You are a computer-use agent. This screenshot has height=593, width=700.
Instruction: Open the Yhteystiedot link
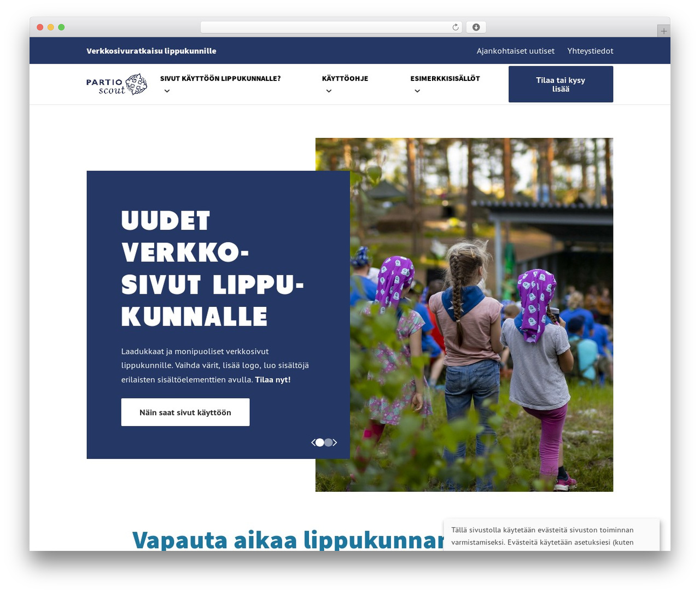tap(590, 51)
